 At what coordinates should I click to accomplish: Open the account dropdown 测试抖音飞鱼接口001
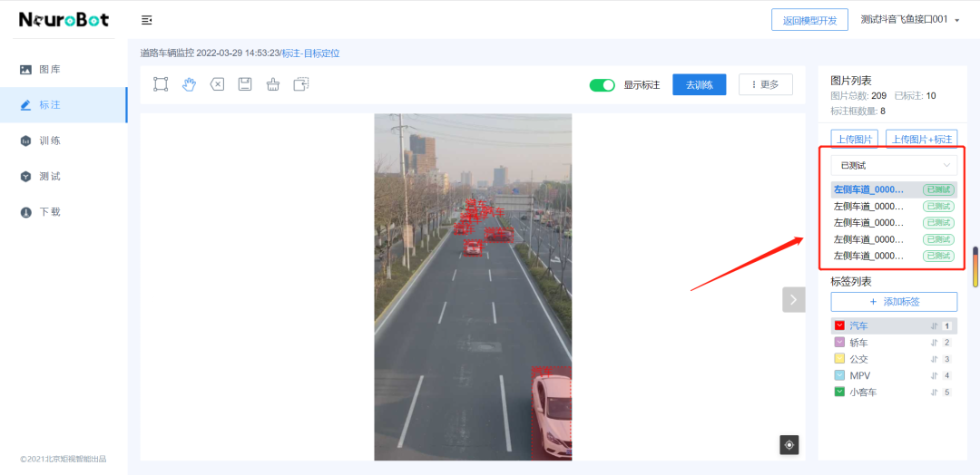909,20
